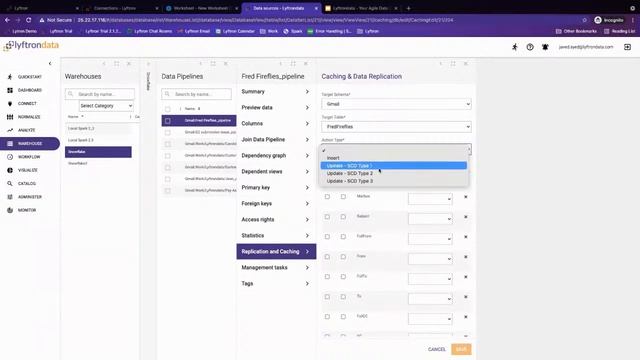The width and height of the screenshot is (640, 360).
Task: Open the Columns section
Action: pyautogui.click(x=276, y=123)
